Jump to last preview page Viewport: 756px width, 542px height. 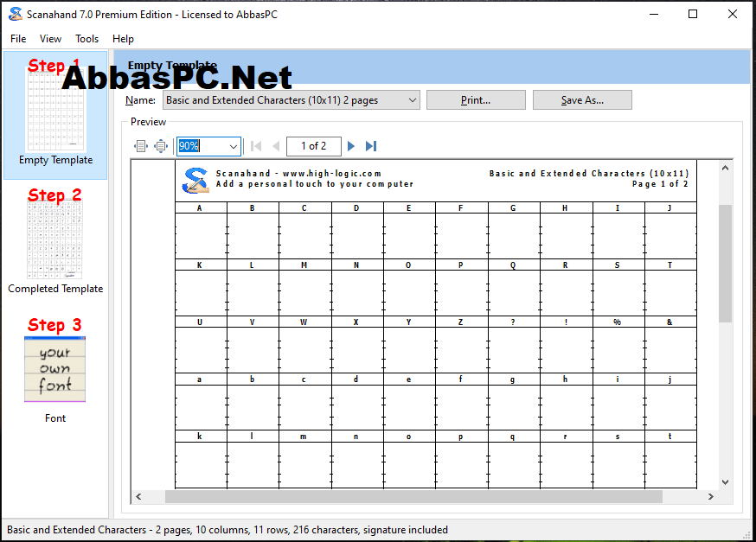pyautogui.click(x=371, y=146)
